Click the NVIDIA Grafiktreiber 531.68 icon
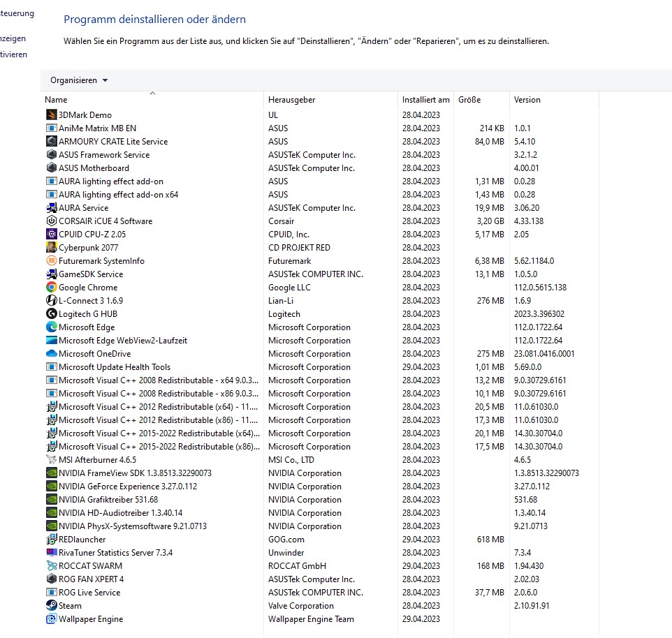The height and width of the screenshot is (638, 672). 52,500
